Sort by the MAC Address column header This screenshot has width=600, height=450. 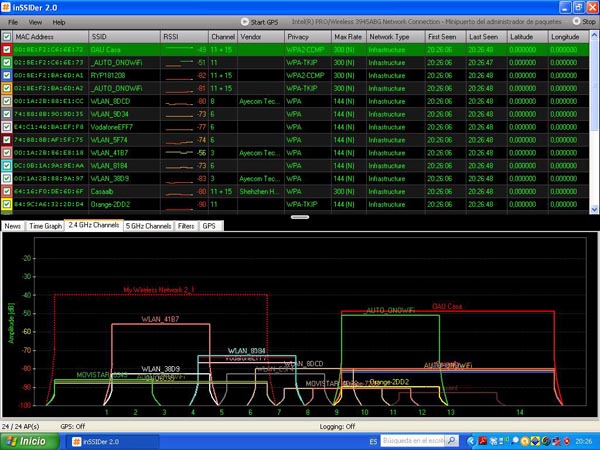tap(51, 37)
